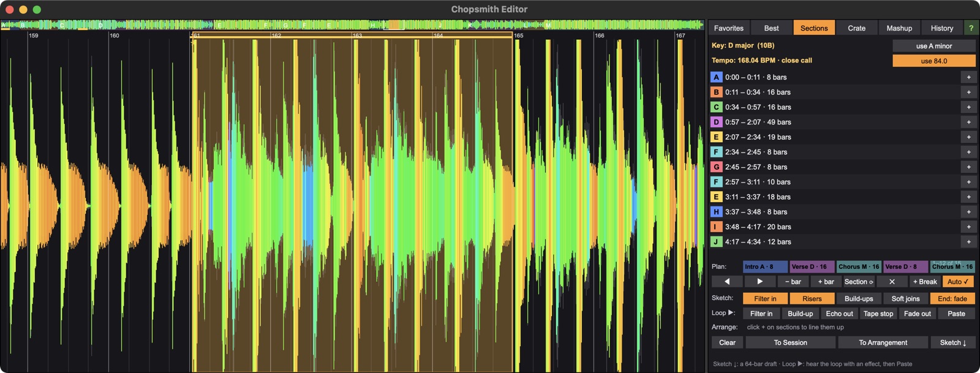This screenshot has height=373, width=980.
Task: Click the use A minor button
Action: point(934,46)
